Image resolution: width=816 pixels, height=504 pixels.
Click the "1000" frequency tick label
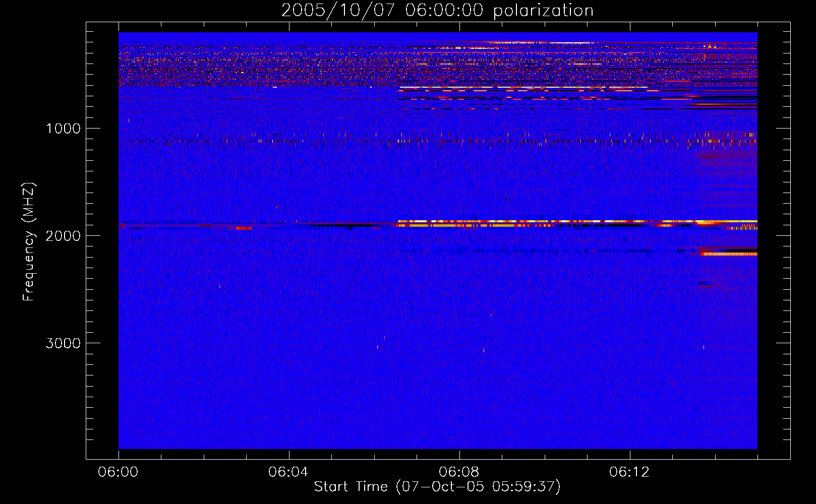coord(63,129)
